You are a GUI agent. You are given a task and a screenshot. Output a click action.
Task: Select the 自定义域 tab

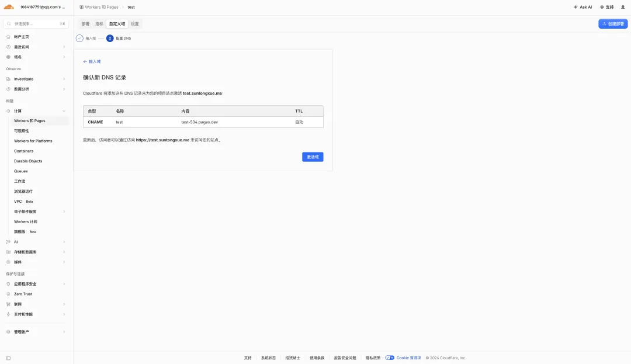(117, 24)
